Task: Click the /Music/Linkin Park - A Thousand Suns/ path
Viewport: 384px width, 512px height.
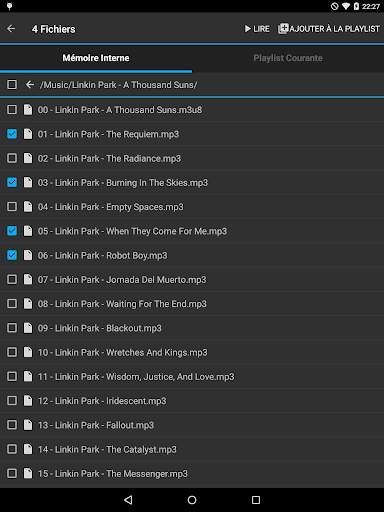Action: (x=118, y=85)
